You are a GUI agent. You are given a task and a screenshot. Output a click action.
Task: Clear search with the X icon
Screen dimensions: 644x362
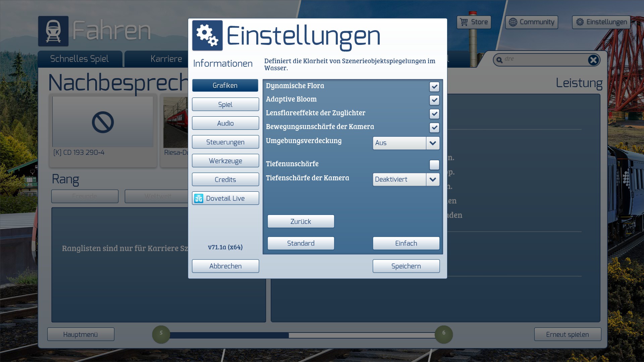[593, 60]
